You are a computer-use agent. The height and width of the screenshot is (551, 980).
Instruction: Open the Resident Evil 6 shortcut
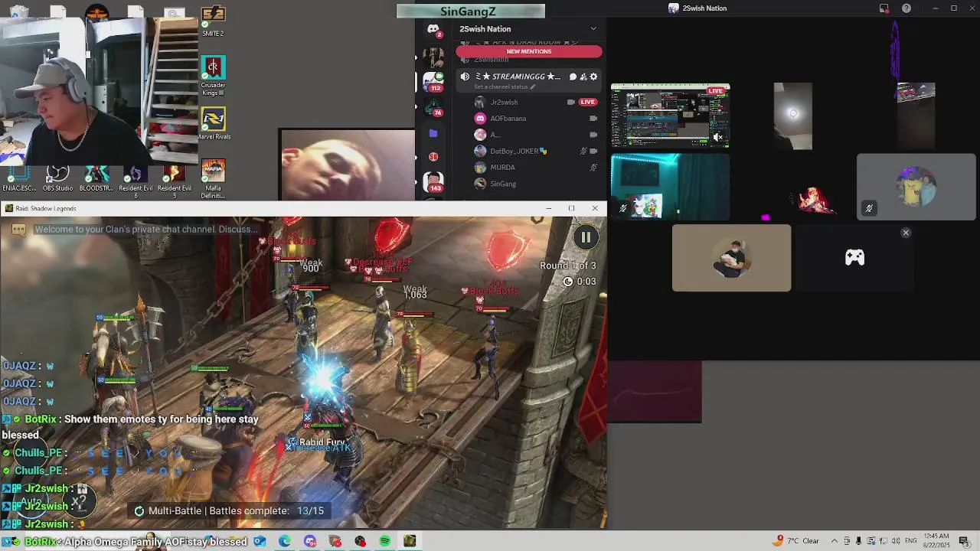click(136, 182)
